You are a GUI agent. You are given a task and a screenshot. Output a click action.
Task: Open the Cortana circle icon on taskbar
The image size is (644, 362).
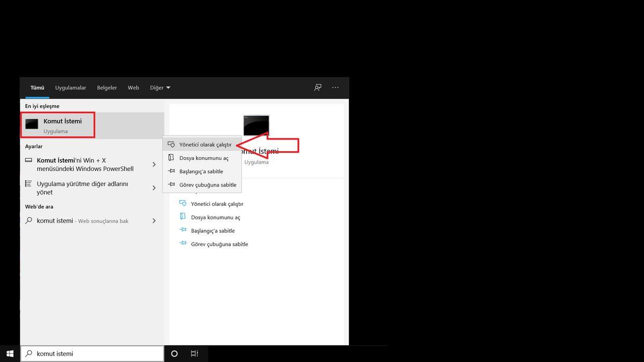point(174,353)
